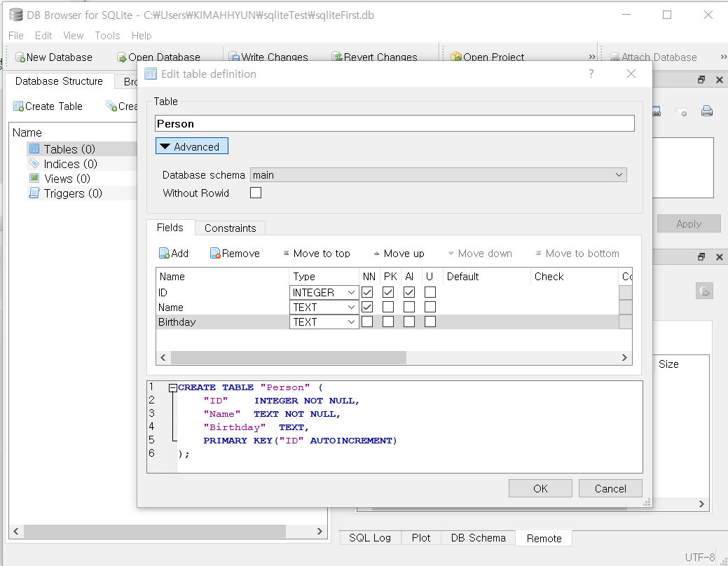Screen dimensions: 728x566
Task: Undock the lower right side panel
Action: (x=701, y=257)
